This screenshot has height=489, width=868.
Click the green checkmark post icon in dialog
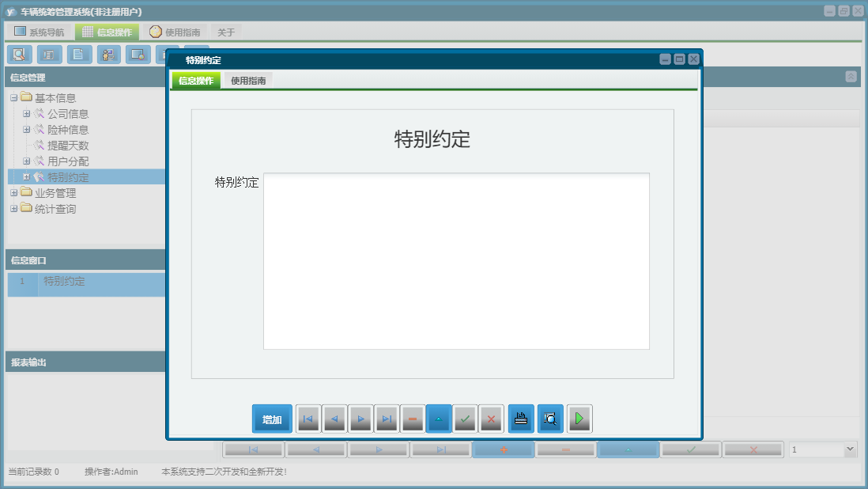pyautogui.click(x=465, y=419)
